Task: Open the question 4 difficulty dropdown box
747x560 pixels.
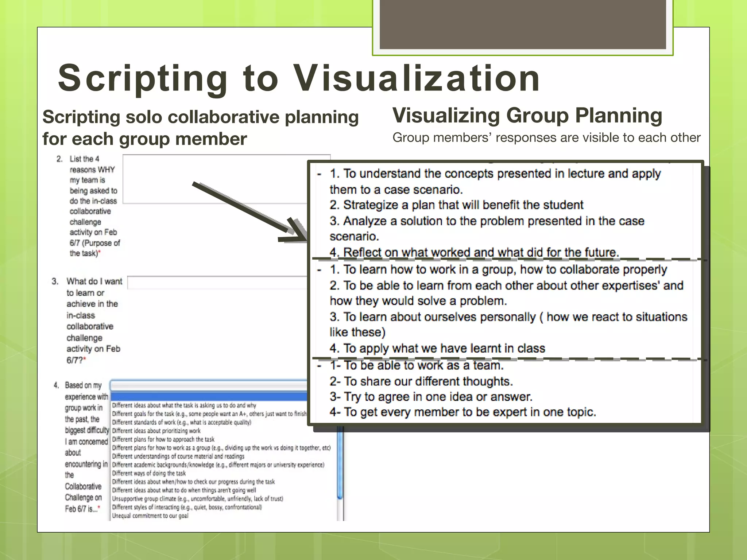Action: [209, 386]
